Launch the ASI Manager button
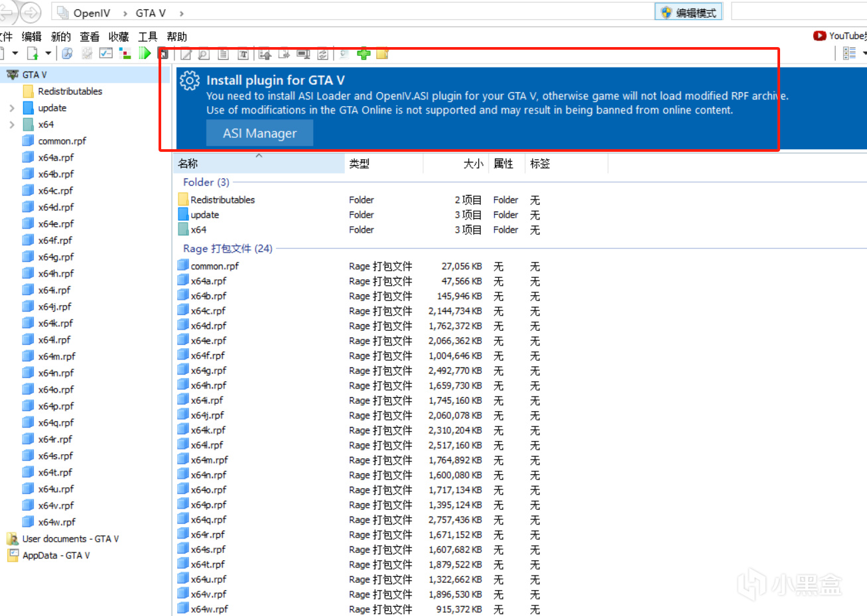Viewport: 867px width, 616px height. tap(259, 133)
